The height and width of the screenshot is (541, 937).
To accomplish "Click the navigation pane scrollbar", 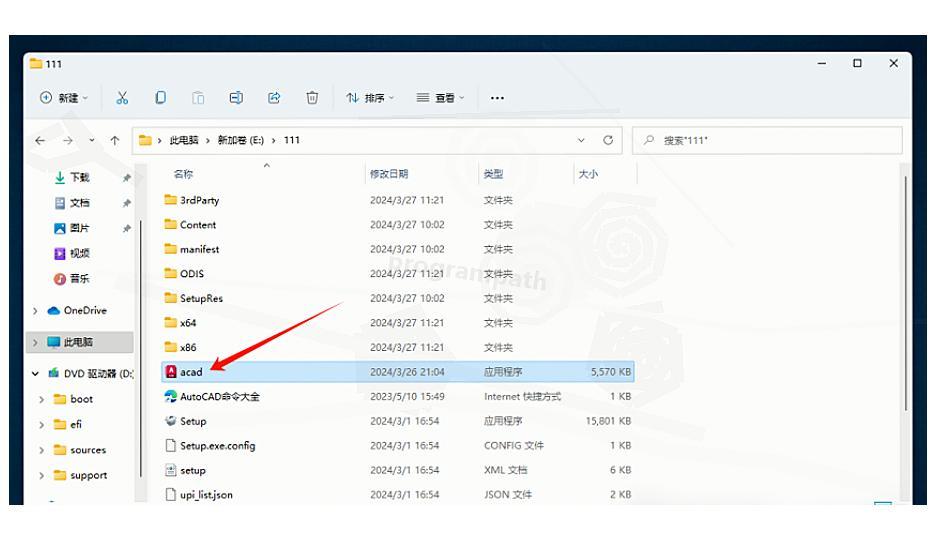I will [140, 349].
